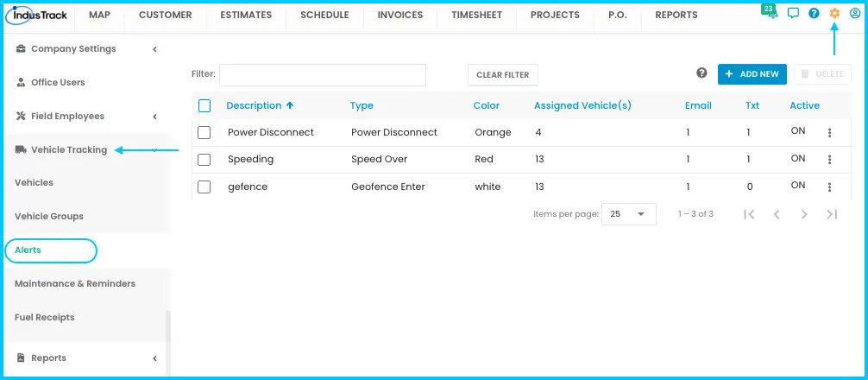Screen dimensions: 868x380
Task: Open the three-dot menu for Power Disconnect row
Action: (829, 133)
